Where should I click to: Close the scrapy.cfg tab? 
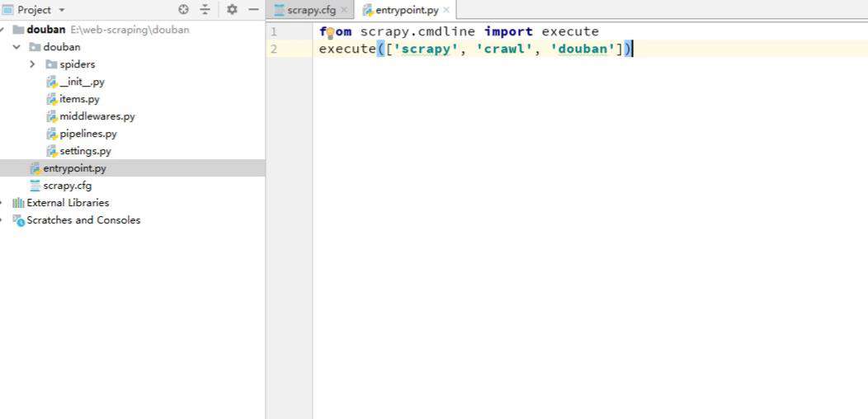coord(344,10)
